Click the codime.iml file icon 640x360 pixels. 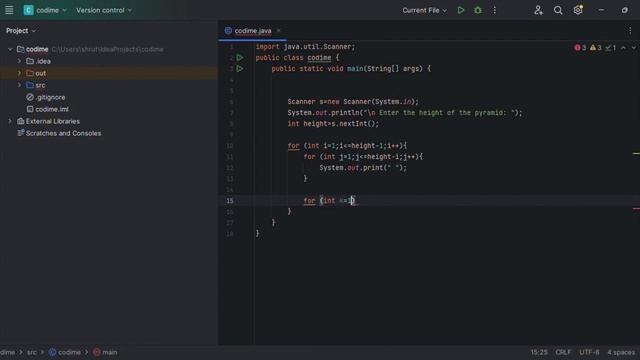pyautogui.click(x=30, y=109)
